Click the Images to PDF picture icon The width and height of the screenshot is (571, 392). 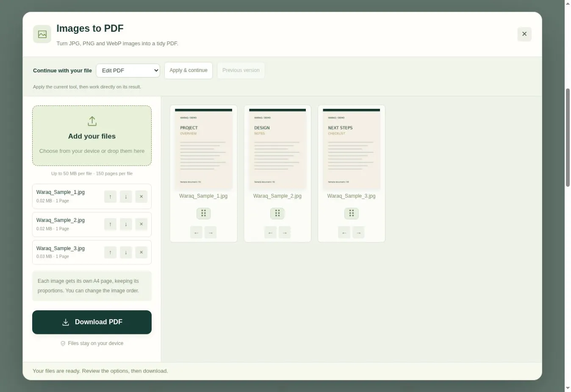[42, 34]
